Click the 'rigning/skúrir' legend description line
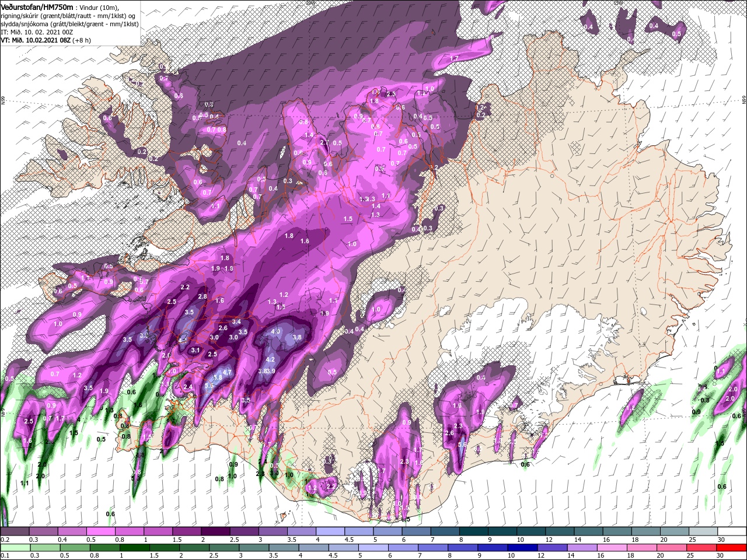The image size is (747, 560). [68, 15]
